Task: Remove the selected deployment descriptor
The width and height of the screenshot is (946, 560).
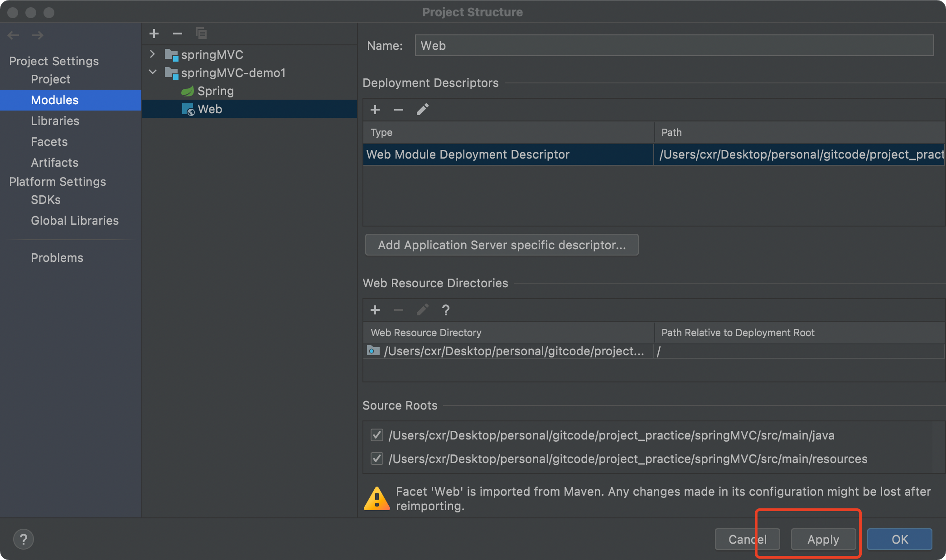Action: [399, 110]
